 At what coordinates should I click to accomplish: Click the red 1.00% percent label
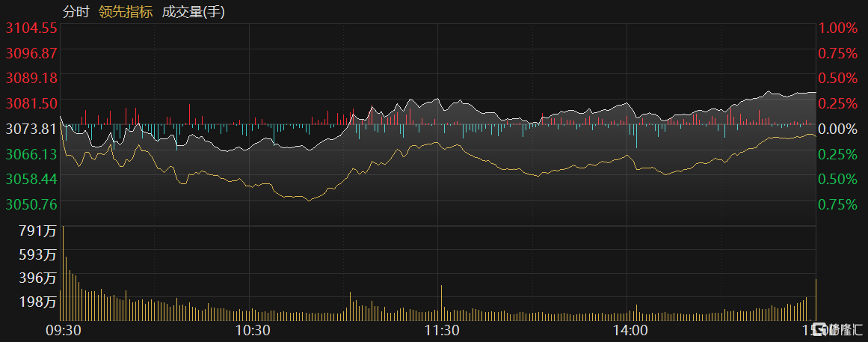click(x=838, y=28)
